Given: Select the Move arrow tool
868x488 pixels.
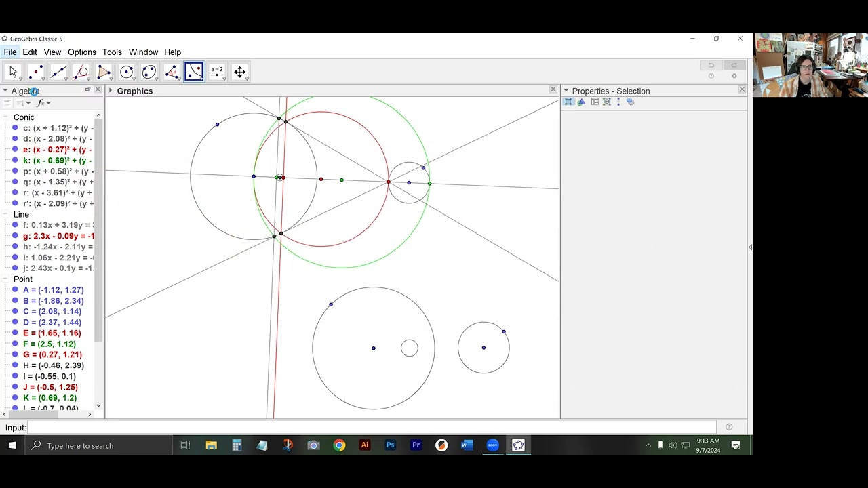Looking at the screenshot, I should [x=13, y=72].
